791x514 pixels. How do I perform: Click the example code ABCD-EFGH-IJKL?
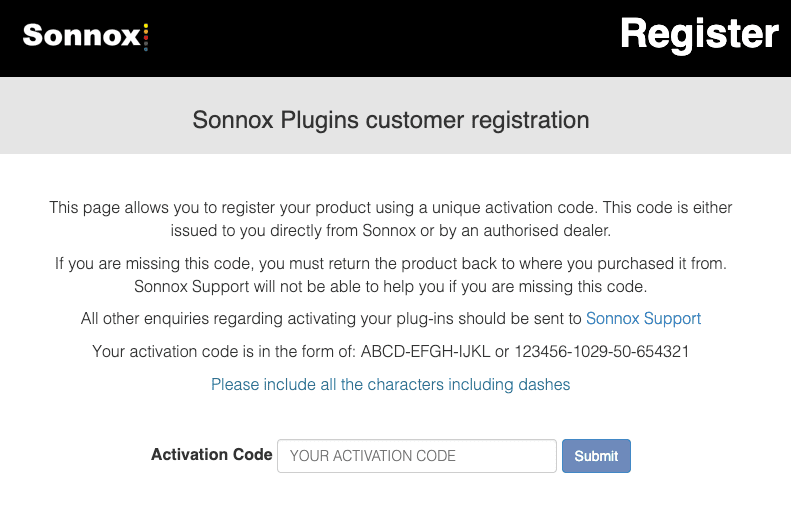(425, 352)
